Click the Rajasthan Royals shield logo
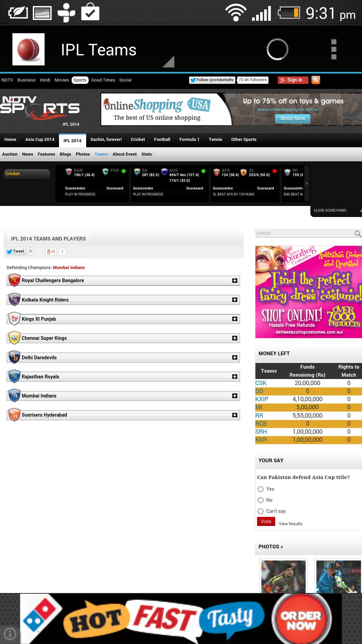The width and height of the screenshot is (362, 644). point(14,376)
